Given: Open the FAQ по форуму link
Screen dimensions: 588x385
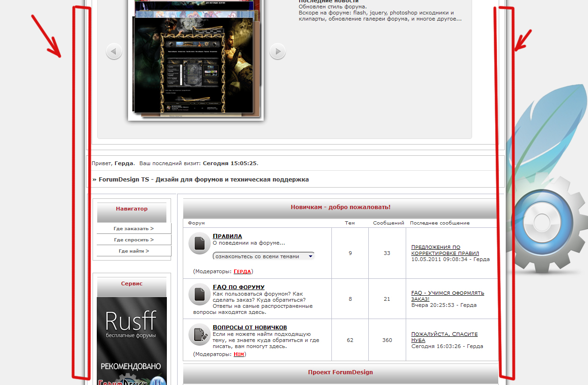Looking at the screenshot, I should click(238, 287).
